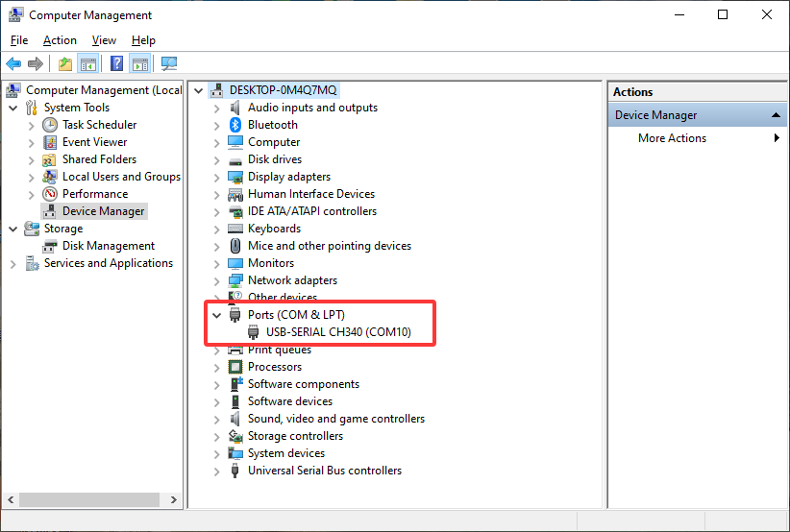Click the Storage controllers icon
Viewport: 790px width, 532px height.
(x=235, y=436)
